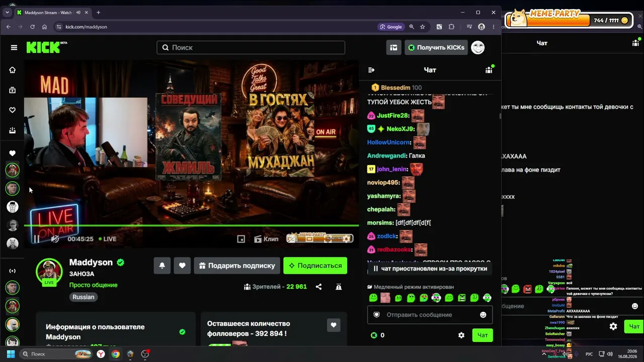Open the Google Lens search chip

tap(391, 27)
